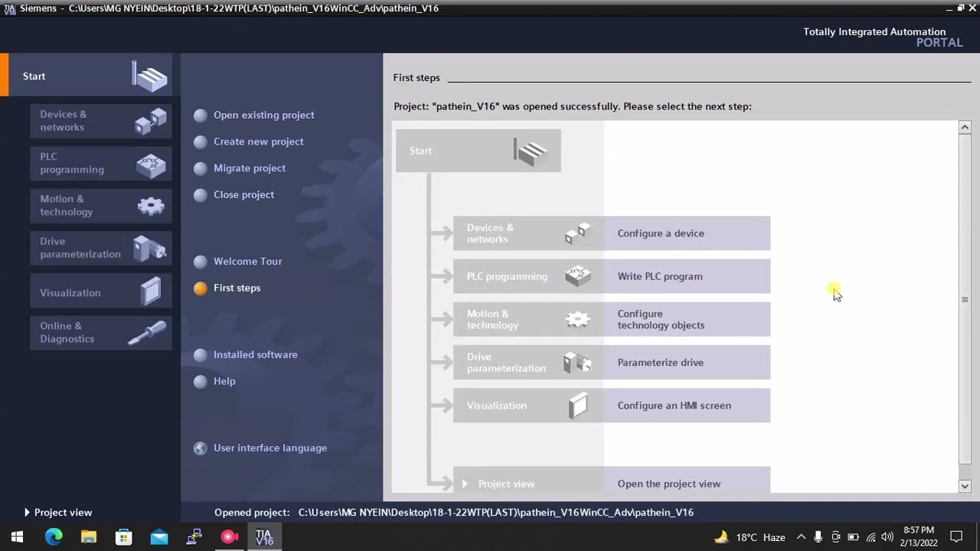Click Configure an HMI screen link

click(x=674, y=406)
